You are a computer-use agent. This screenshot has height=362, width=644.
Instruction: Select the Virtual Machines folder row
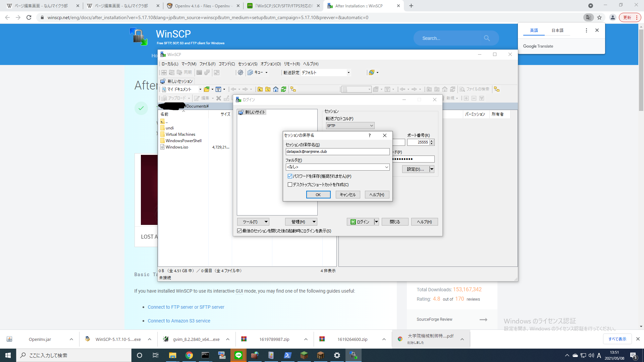(180, 134)
